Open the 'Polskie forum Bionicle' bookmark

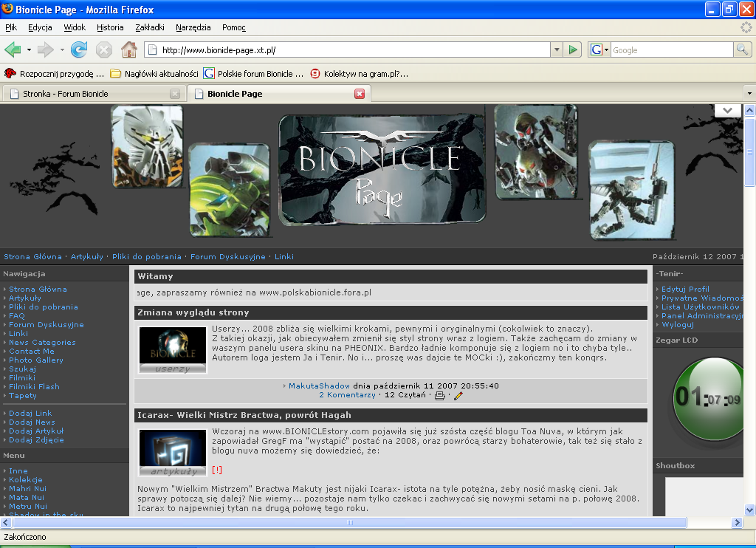point(253,74)
